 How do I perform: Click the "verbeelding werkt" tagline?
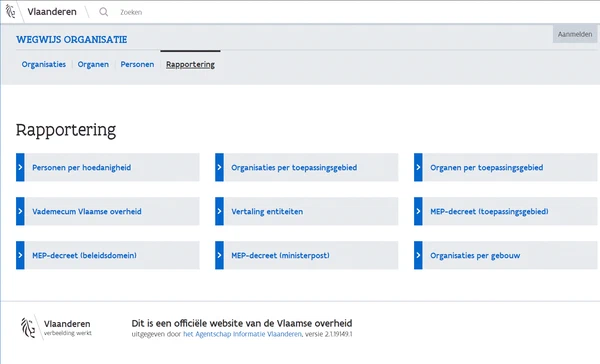[68, 333]
